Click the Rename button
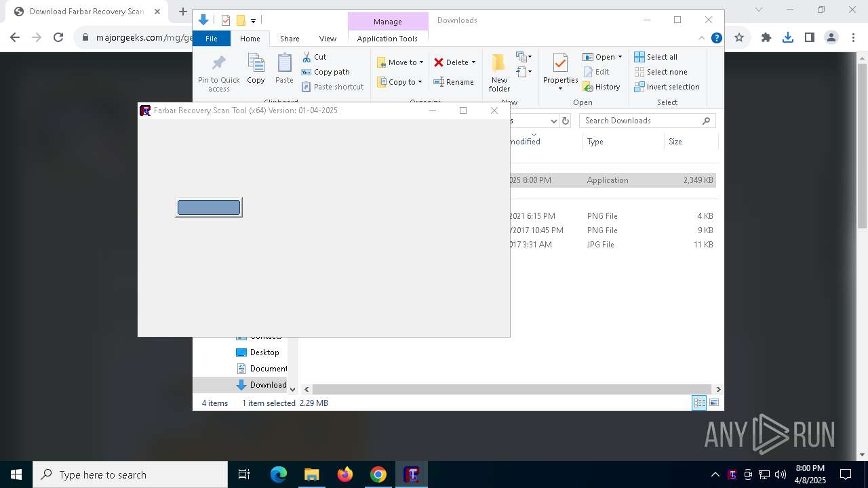Image resolution: width=868 pixels, height=488 pixels. click(454, 82)
